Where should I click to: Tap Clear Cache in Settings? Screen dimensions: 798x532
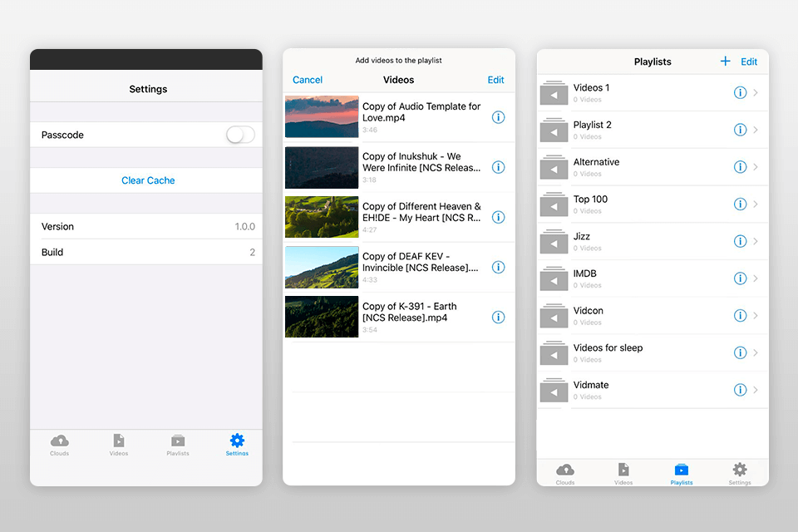tap(146, 180)
